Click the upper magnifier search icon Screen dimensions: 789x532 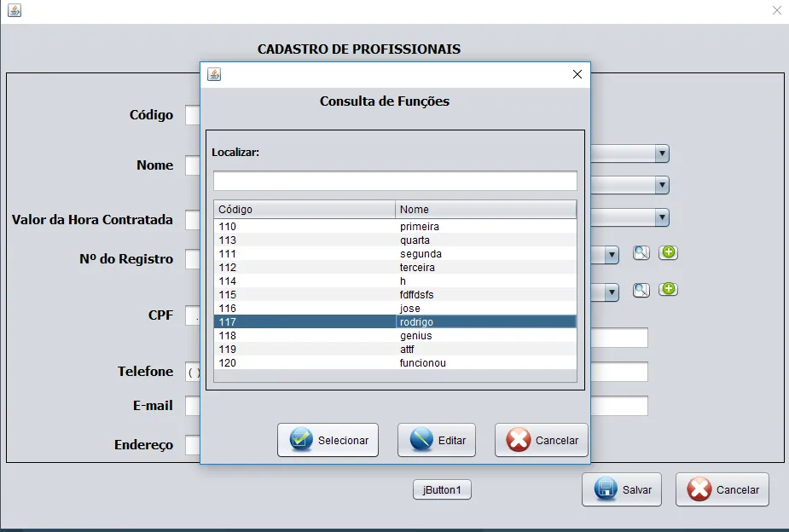641,252
